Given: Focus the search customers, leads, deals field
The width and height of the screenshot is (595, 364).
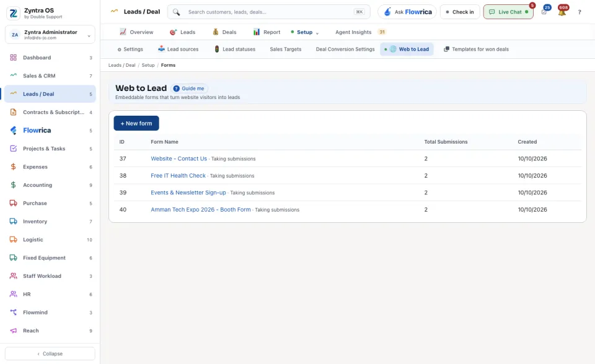Looking at the screenshot, I should pyautogui.click(x=268, y=12).
